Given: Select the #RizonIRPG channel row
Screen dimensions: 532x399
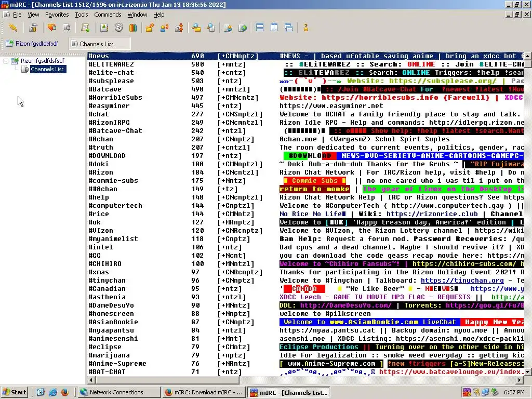Looking at the screenshot, I should coord(305,123).
